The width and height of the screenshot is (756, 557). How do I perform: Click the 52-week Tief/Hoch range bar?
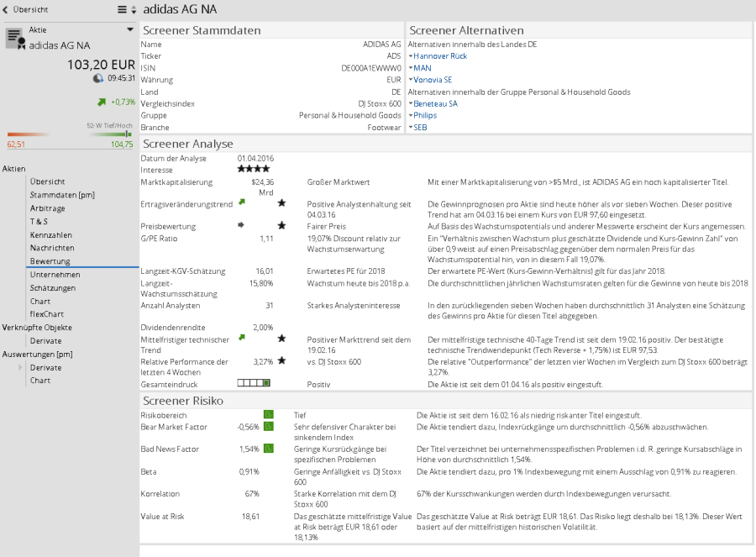[70, 134]
